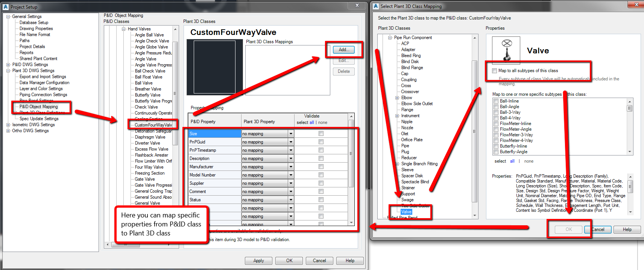Viewport: 644px width, 270px height.
Task: Click the Add... mapping button
Action: [344, 50]
